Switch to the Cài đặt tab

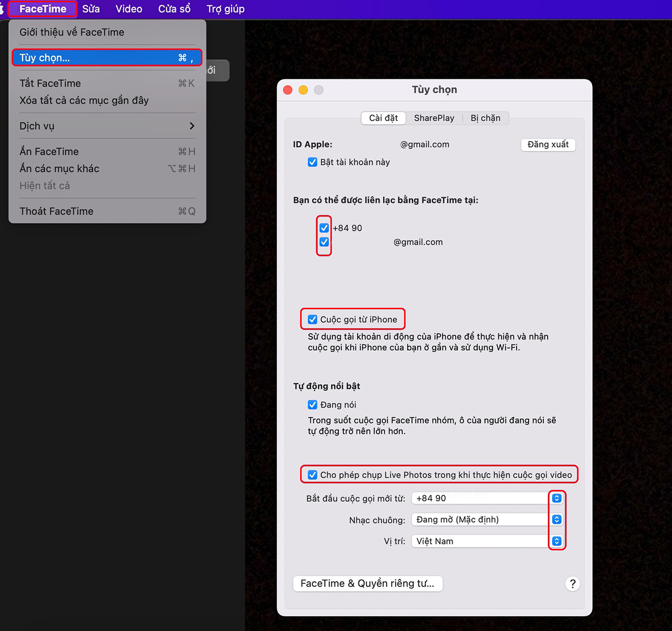pos(383,118)
